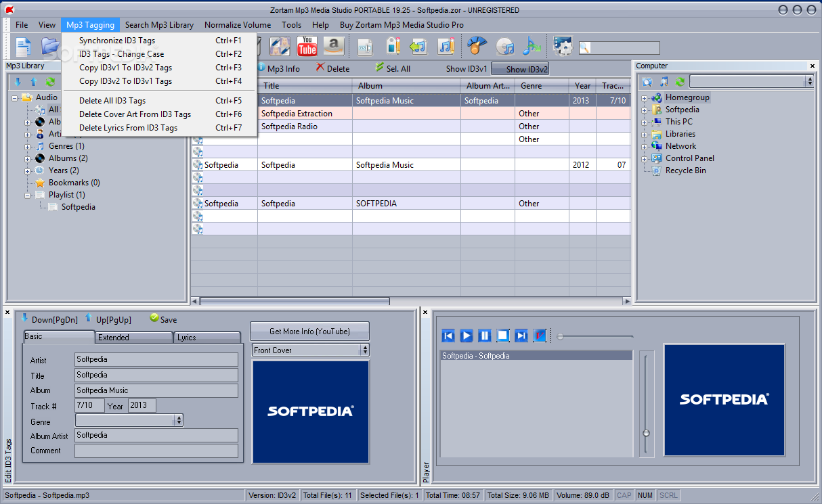Screen dimensions: 822x504
Task: Click the file list horizontal scrollbar
Action: 295,301
